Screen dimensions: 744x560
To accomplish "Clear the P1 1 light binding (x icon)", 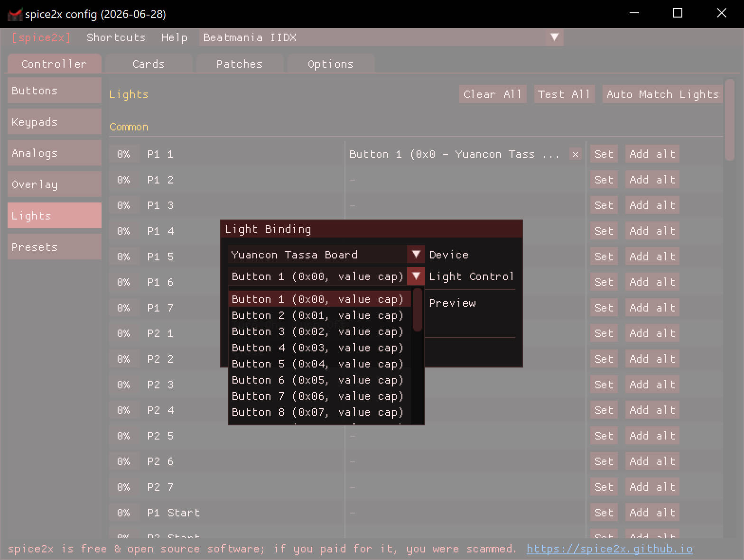I will click(x=575, y=154).
